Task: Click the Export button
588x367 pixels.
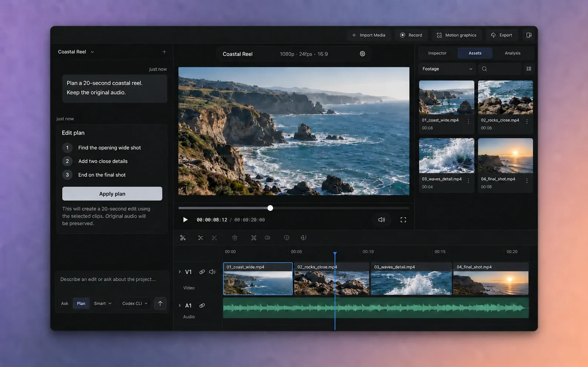Action: (502, 35)
